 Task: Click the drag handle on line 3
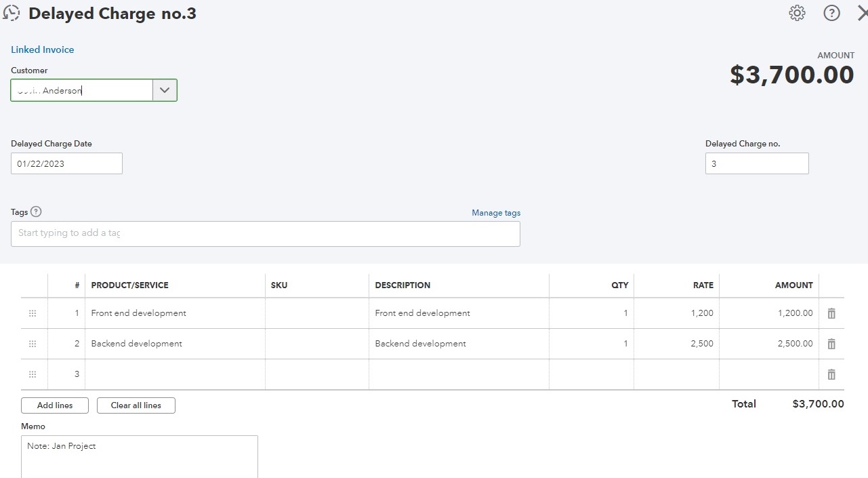[x=33, y=374]
